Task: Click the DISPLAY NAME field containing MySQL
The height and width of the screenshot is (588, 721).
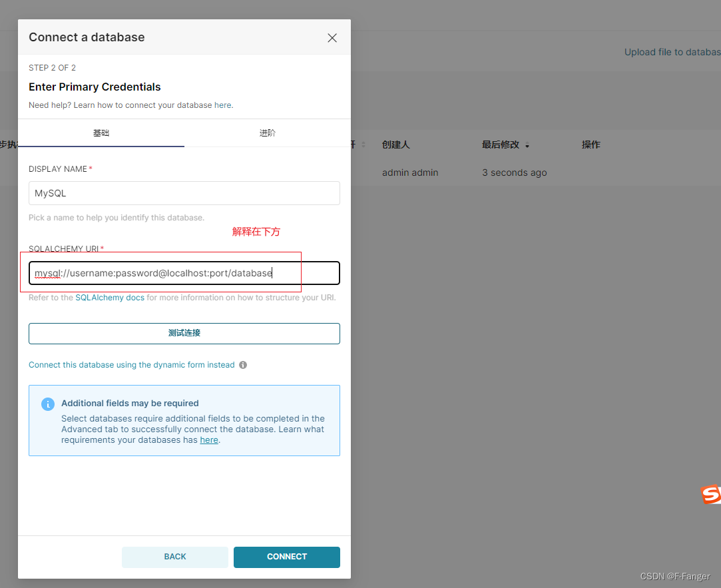Action: (x=184, y=193)
